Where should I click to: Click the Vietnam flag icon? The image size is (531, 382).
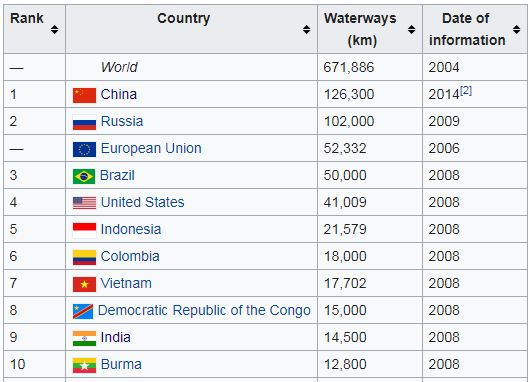[x=84, y=284]
